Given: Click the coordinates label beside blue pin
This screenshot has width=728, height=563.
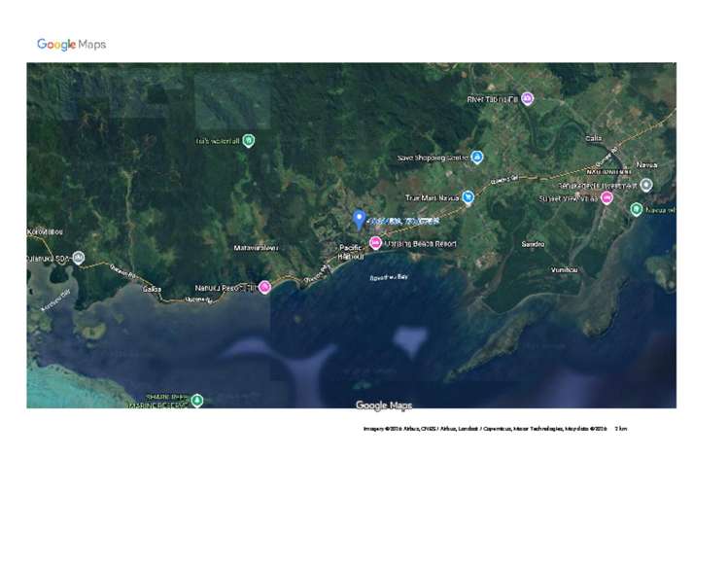Looking at the screenshot, I should (x=404, y=221).
